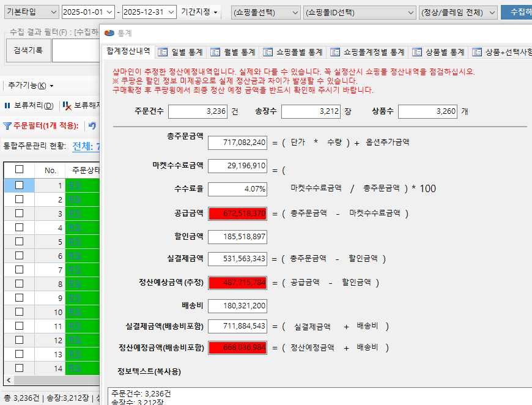The height and width of the screenshot is (405, 532).
Task: Click the red 공급금액 value field
Action: click(x=237, y=214)
